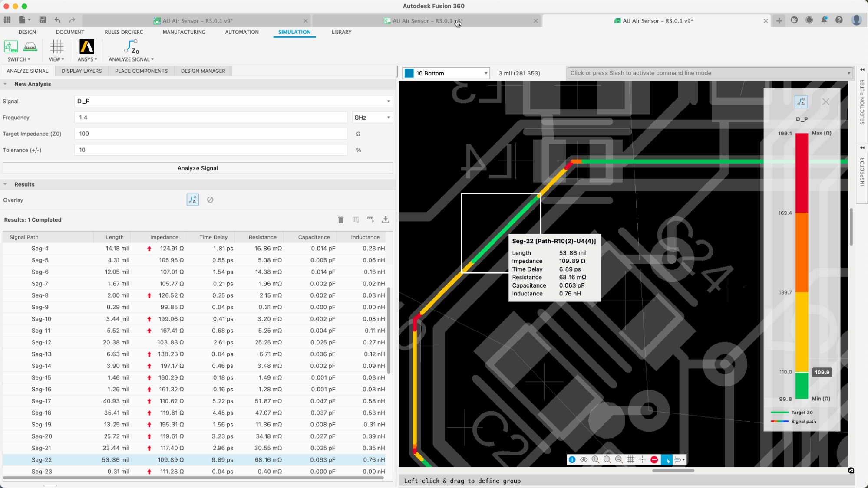Image resolution: width=868 pixels, height=488 pixels.
Task: Disable the overlay using the circle-slash icon
Action: pos(210,200)
